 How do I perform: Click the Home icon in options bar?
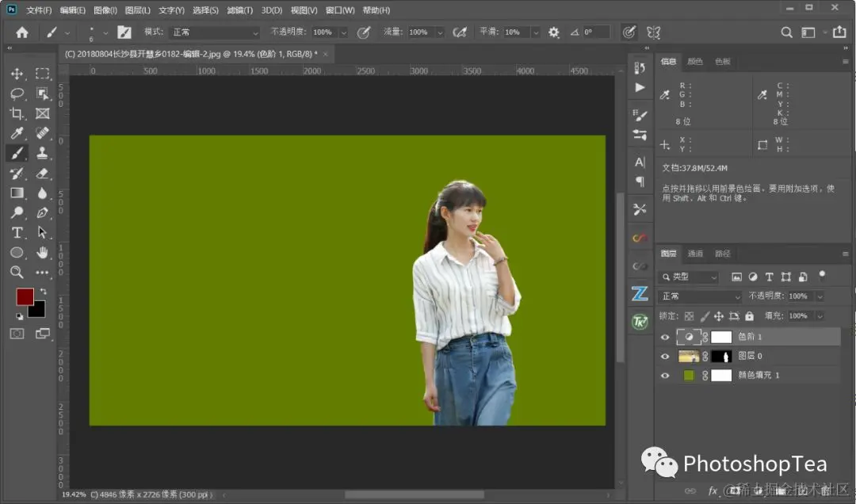22,32
